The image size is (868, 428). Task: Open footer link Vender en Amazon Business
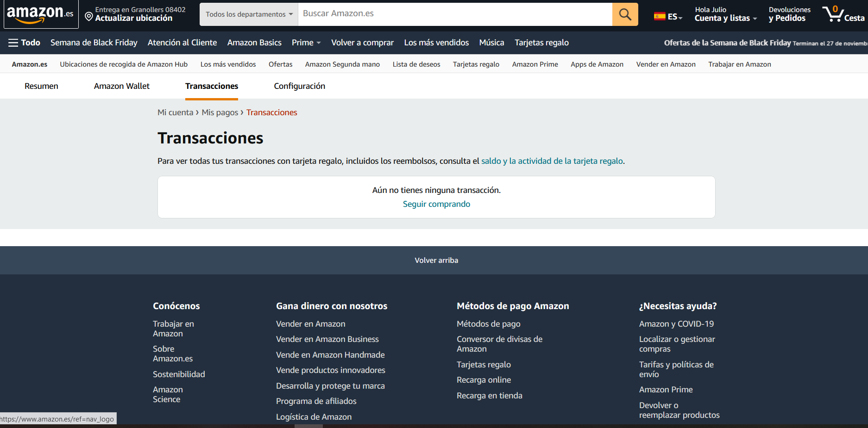(327, 339)
